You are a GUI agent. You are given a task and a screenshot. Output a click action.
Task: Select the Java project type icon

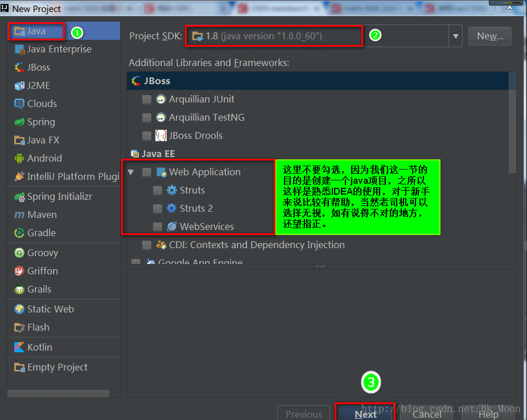(x=19, y=31)
